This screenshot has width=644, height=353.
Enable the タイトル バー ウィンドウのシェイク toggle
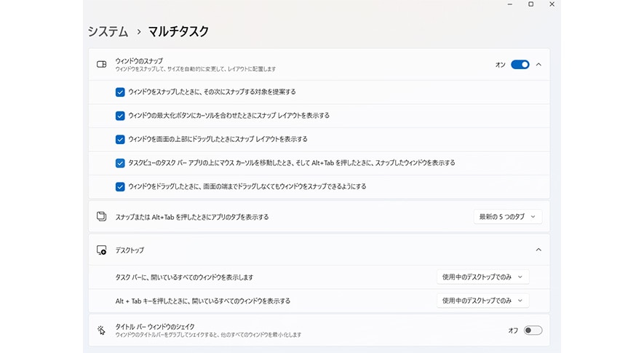(x=533, y=330)
